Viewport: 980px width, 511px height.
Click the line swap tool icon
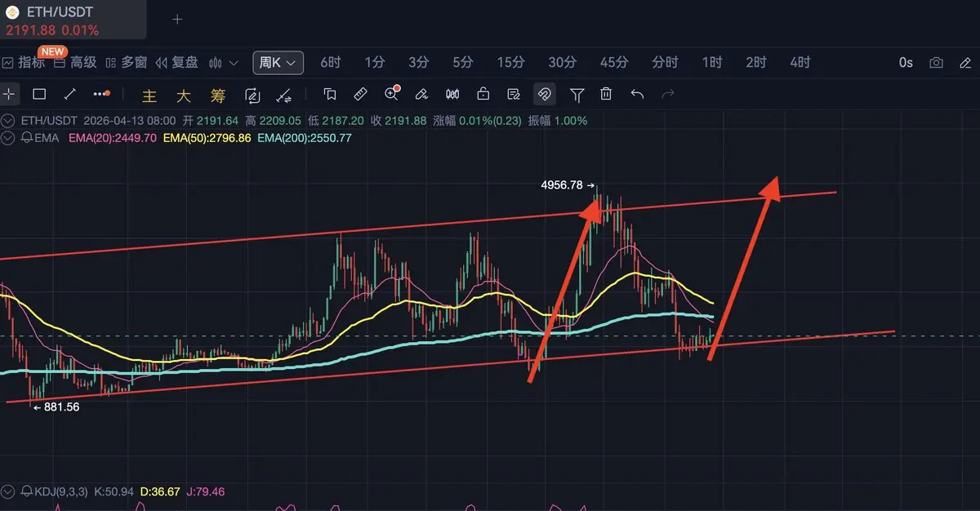[284, 95]
